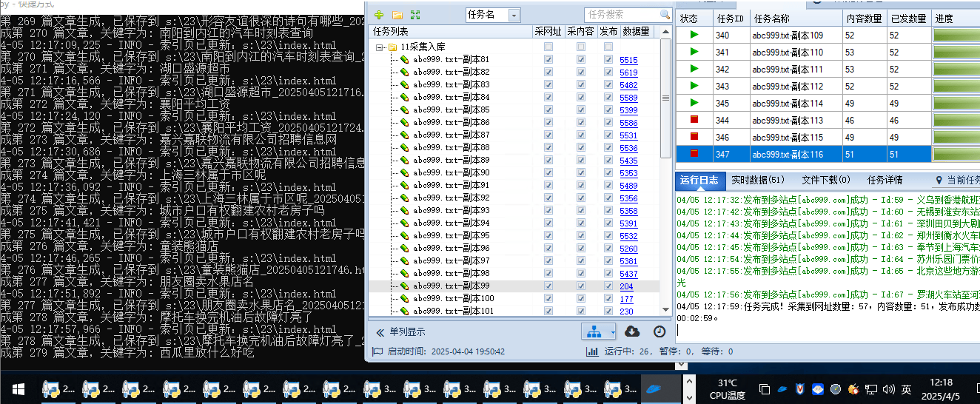The height and width of the screenshot is (404, 980).
Task: Click progress bar of task 345
Action: click(956, 103)
